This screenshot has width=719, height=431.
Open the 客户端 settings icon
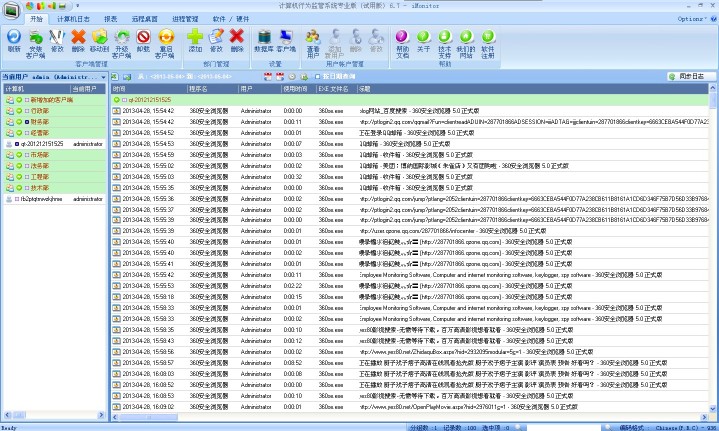coord(286,41)
